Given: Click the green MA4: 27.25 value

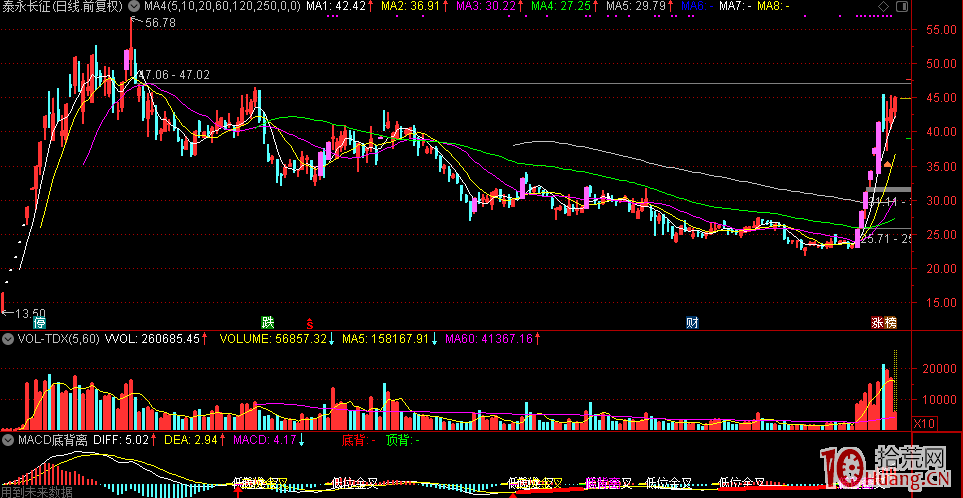Looking at the screenshot, I should click(x=561, y=7).
